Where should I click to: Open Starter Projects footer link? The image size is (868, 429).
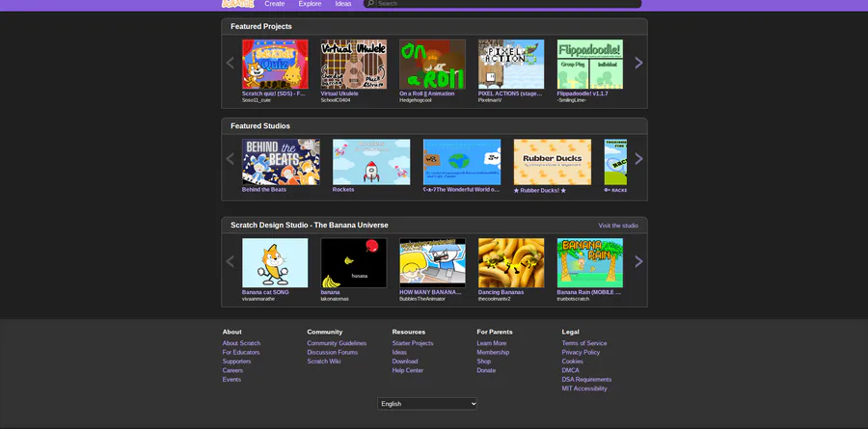[413, 343]
